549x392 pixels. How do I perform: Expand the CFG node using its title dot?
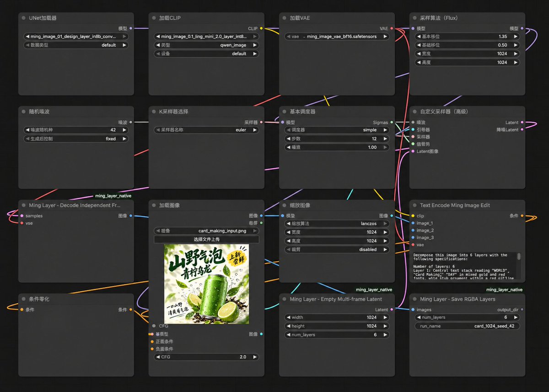[x=154, y=326]
